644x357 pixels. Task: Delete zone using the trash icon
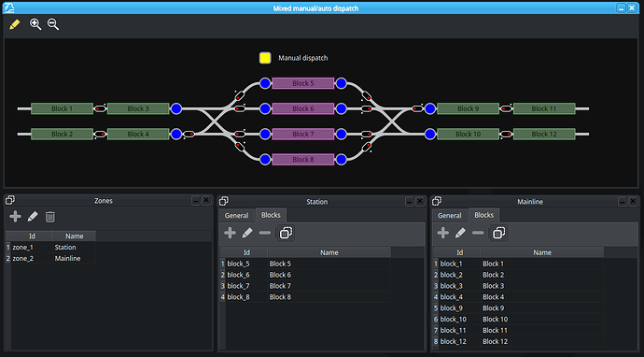(50, 217)
